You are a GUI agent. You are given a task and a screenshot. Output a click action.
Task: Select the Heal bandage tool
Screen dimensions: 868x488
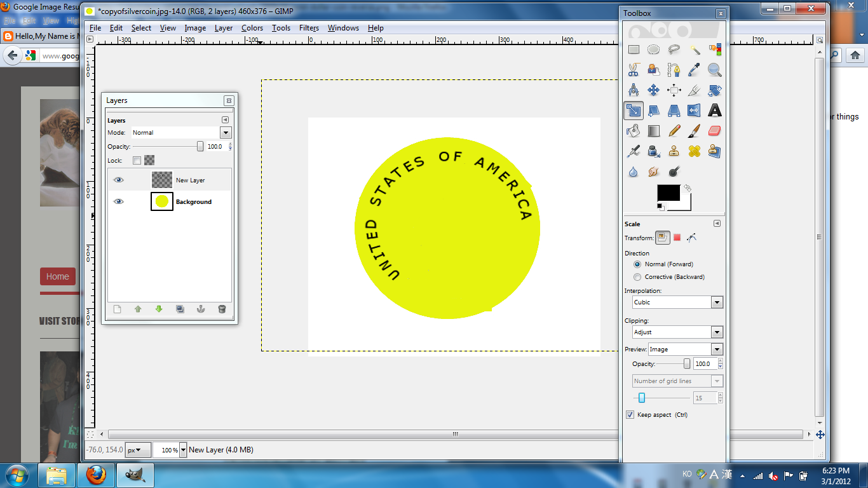[x=695, y=151]
